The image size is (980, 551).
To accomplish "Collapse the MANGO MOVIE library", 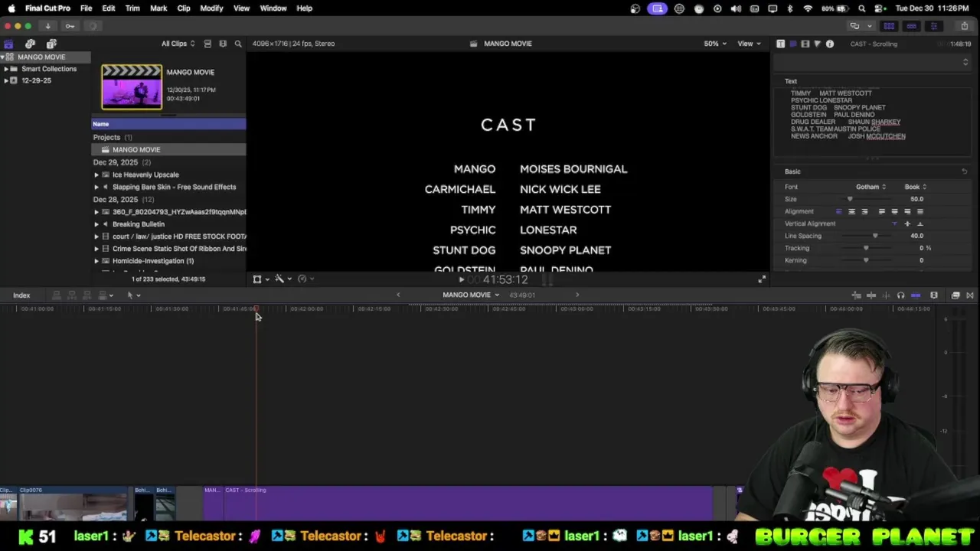I will (3, 57).
